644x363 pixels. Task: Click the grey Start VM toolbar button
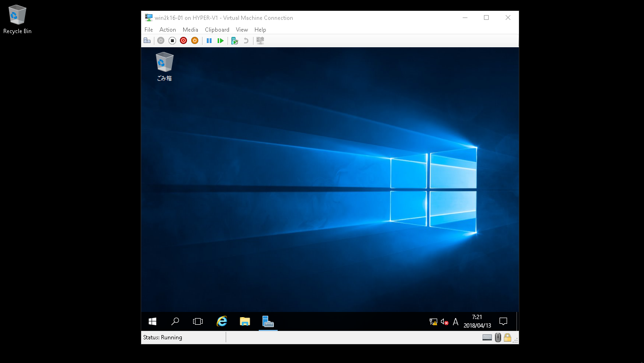coord(161,41)
